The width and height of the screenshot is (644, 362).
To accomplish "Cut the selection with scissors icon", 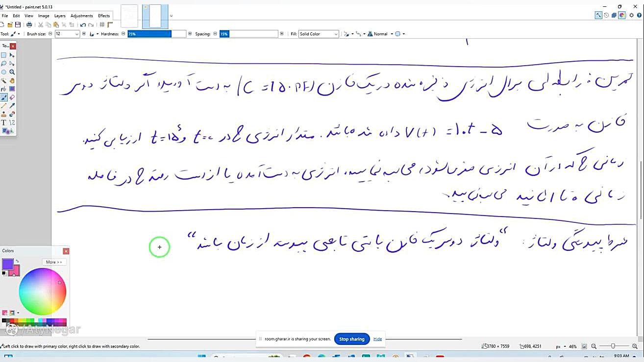I will click(41, 24).
